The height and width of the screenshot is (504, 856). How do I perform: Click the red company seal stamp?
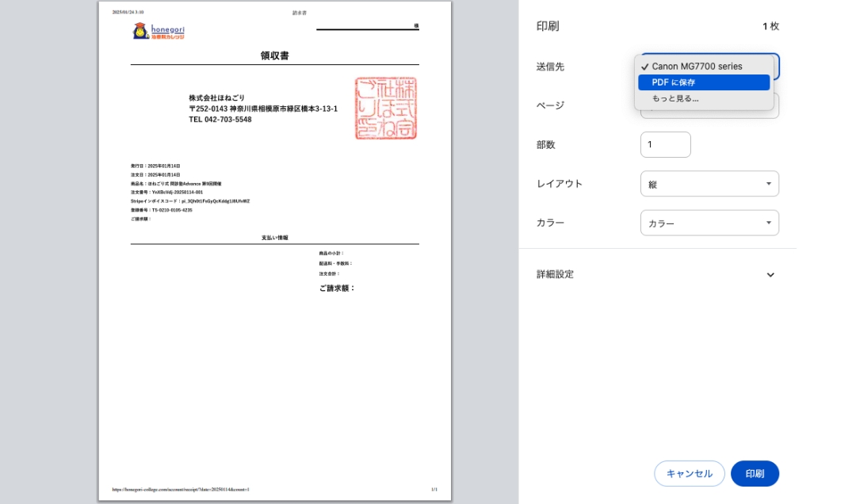point(386,108)
